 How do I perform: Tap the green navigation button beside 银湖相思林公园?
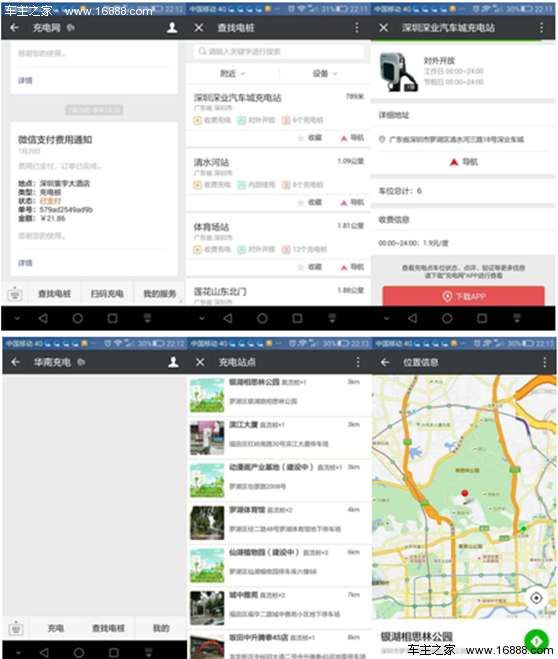pyautogui.click(x=536, y=640)
